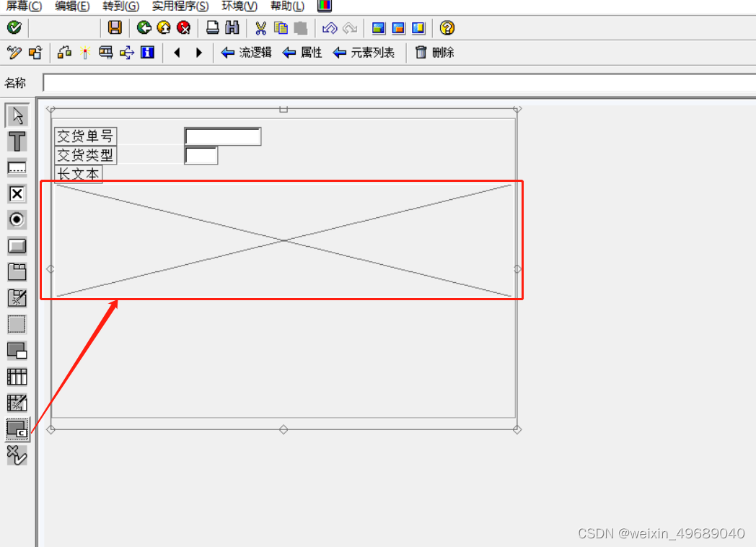Select the Text field T tool

coord(17,142)
